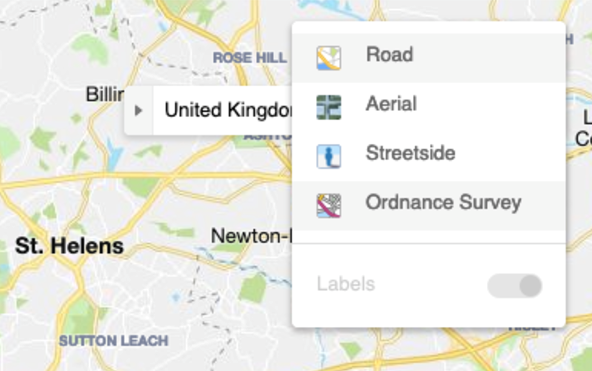The image size is (592, 371).
Task: Click the Billinge town label
Action: (x=105, y=94)
